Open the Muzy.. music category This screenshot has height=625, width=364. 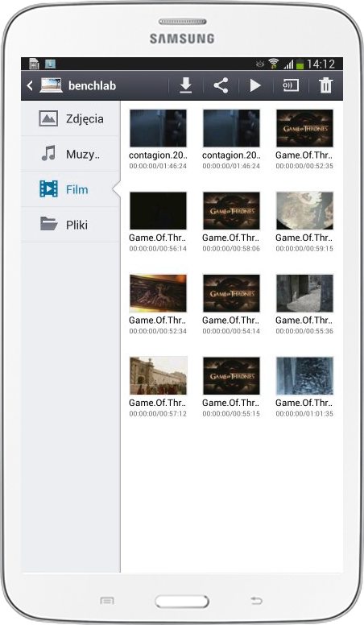(71, 154)
